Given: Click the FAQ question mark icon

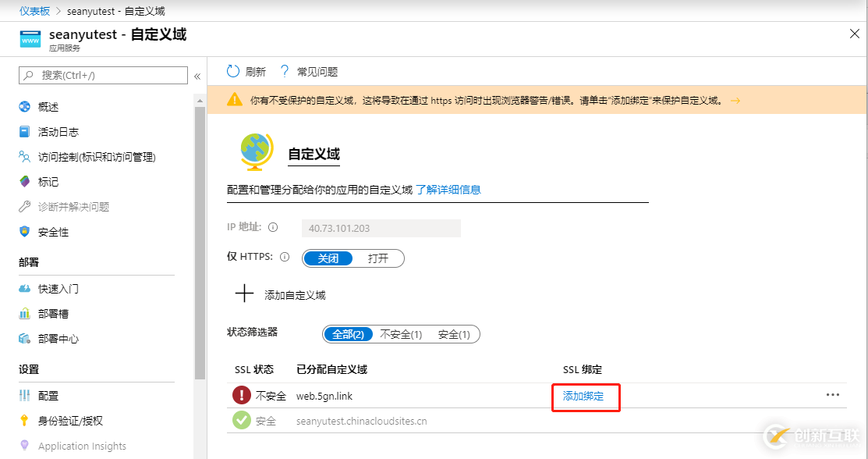Looking at the screenshot, I should tap(285, 72).
